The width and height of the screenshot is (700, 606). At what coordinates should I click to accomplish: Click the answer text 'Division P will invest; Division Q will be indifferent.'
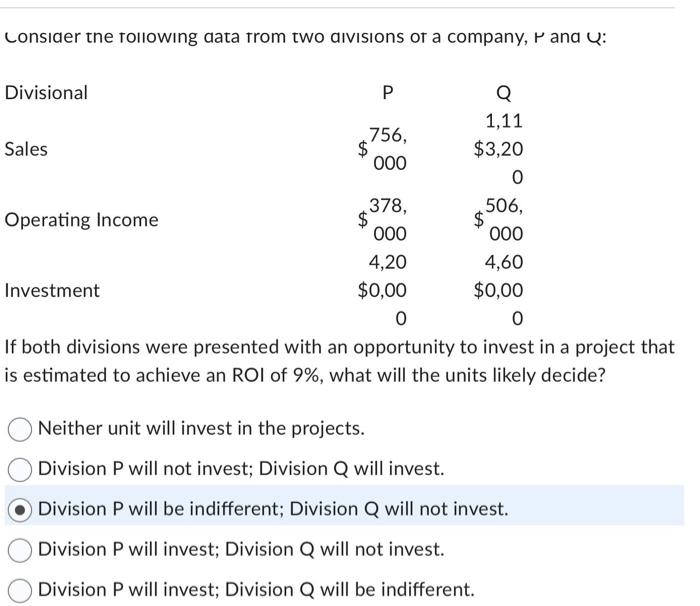[256, 589]
